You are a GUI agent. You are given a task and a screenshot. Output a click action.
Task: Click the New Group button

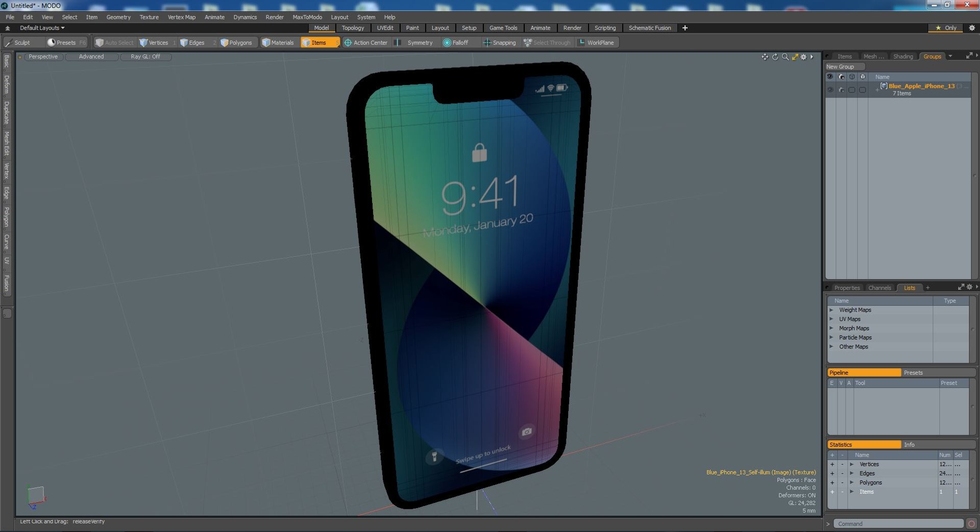point(844,67)
